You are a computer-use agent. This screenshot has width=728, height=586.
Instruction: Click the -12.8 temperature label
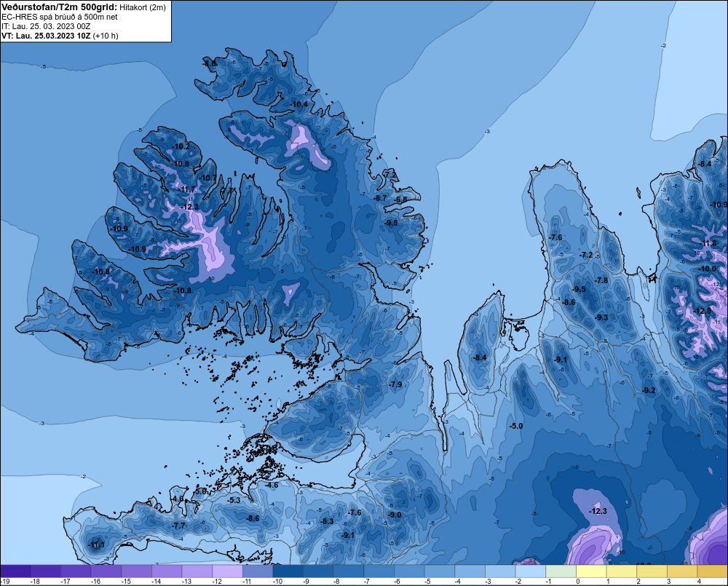tap(703, 311)
